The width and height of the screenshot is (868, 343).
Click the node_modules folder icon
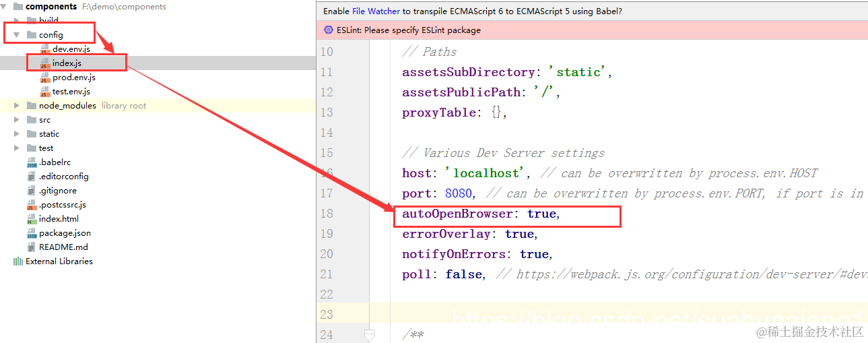(32, 106)
